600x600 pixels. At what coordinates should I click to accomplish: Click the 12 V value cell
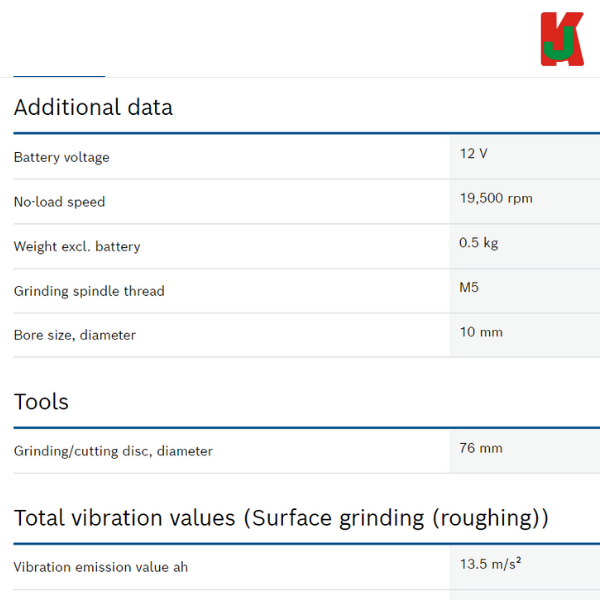coord(525,157)
